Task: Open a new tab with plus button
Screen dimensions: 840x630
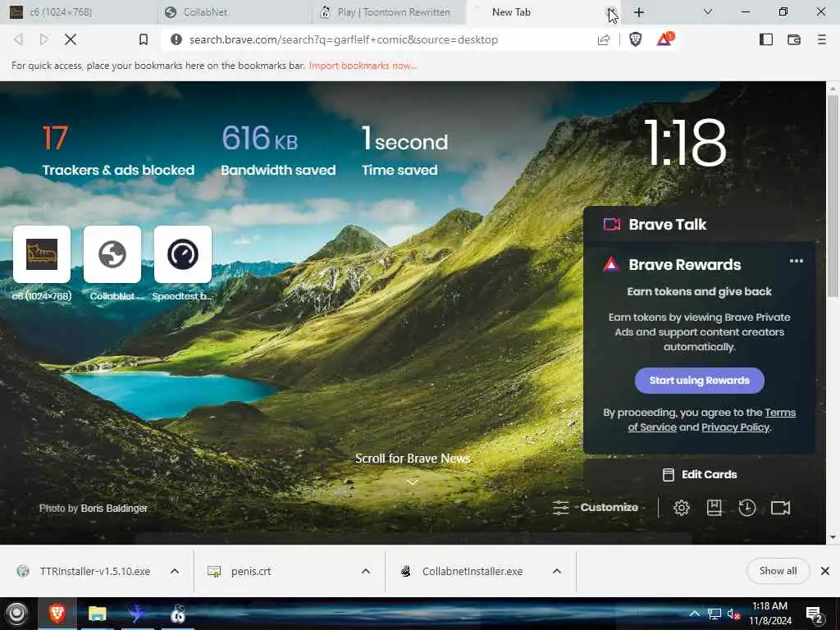Action: [638, 12]
